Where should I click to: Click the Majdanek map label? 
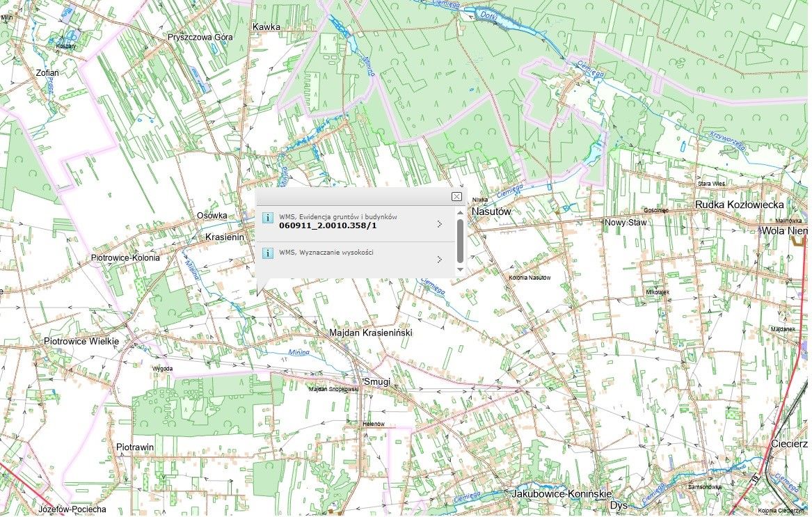coord(783,329)
